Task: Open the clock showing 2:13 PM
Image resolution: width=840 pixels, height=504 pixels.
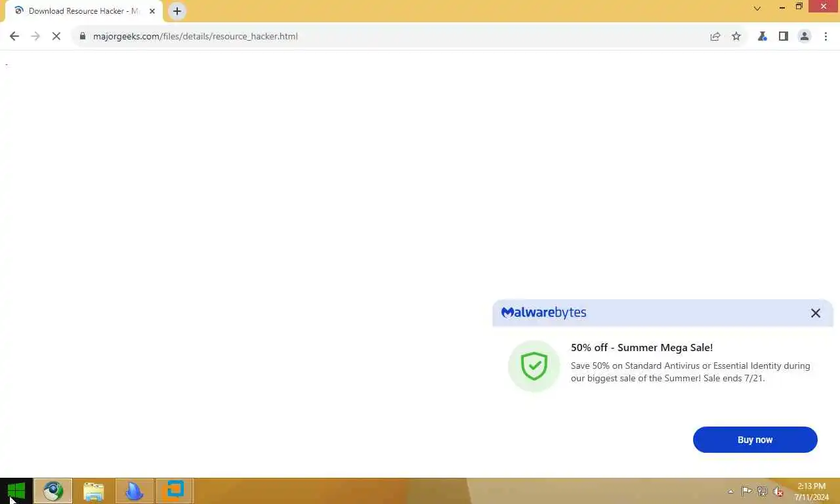Action: (811, 492)
